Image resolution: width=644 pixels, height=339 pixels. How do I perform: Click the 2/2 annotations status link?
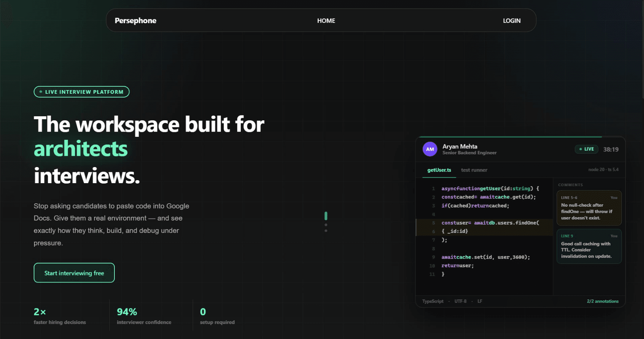pos(602,301)
